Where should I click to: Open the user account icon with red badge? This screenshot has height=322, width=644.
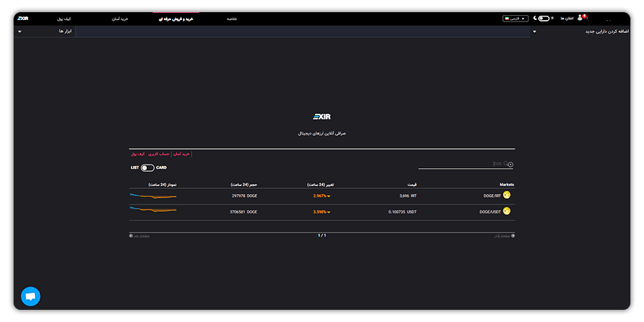pos(580,18)
